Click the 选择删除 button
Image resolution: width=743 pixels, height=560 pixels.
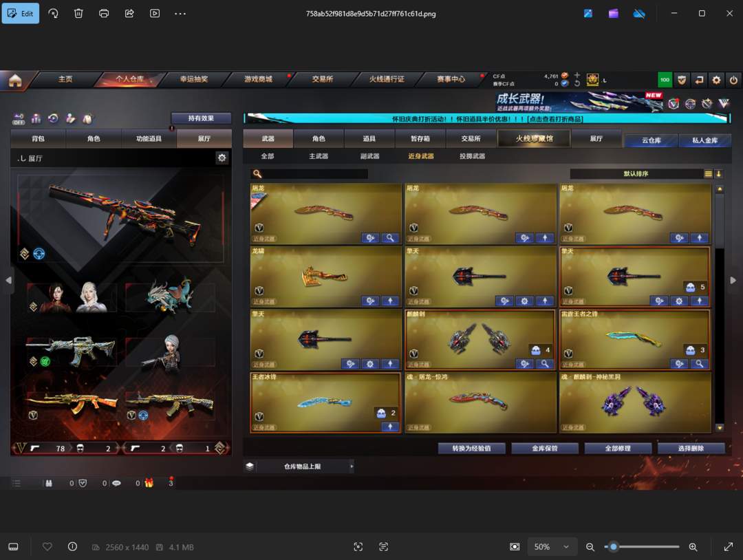(x=691, y=448)
